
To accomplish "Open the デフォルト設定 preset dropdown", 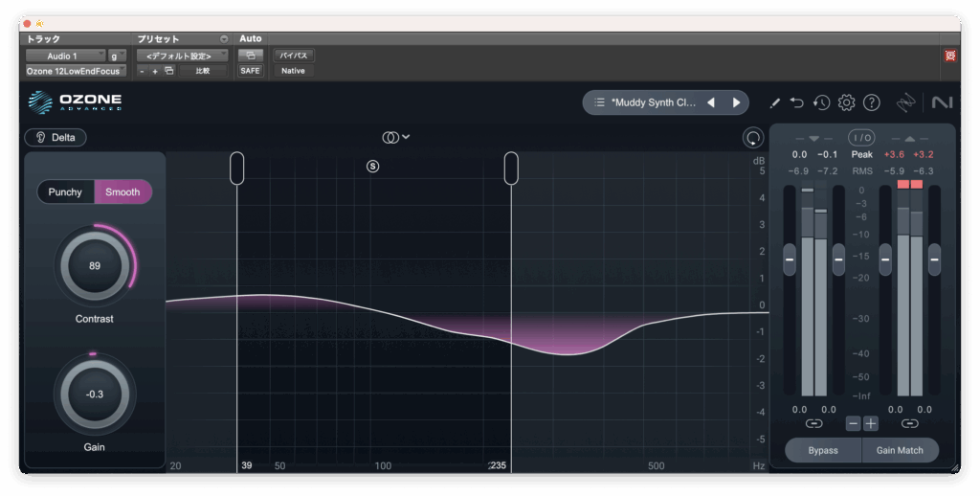I will 182,56.
